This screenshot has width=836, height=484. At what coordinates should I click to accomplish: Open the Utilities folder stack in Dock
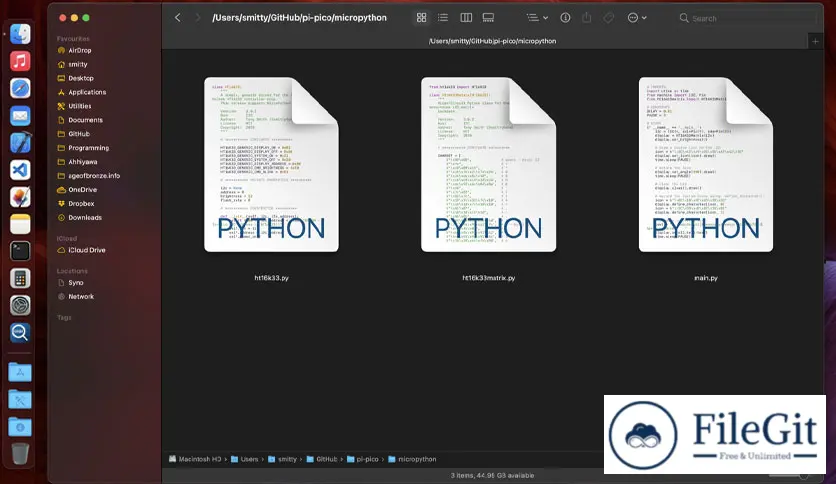(x=20, y=400)
